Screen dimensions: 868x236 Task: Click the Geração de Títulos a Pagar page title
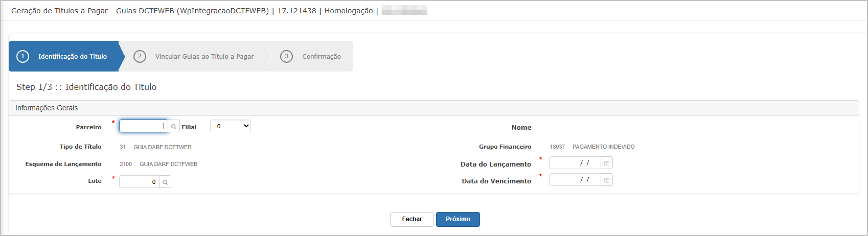[x=140, y=11]
